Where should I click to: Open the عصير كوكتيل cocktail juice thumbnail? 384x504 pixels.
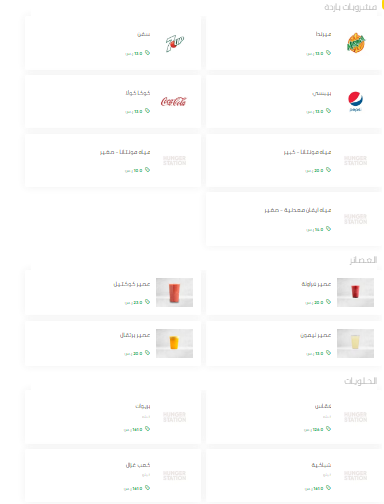click(174, 292)
